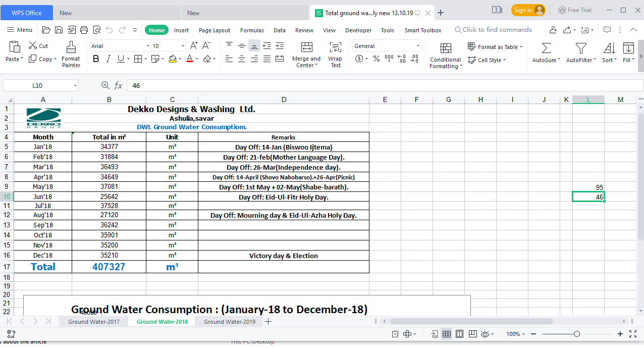Open a new document tab with plus
The width and height of the screenshot is (644, 348).
tap(441, 13)
